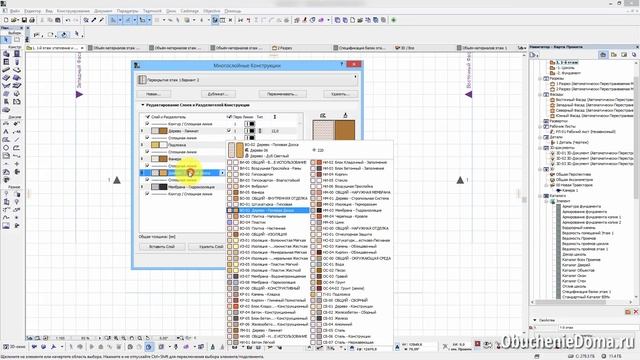The height and width of the screenshot is (360, 640).
Task: Select 'НМ-04 Черепица - Кровля' in material list
Action: pos(351,216)
